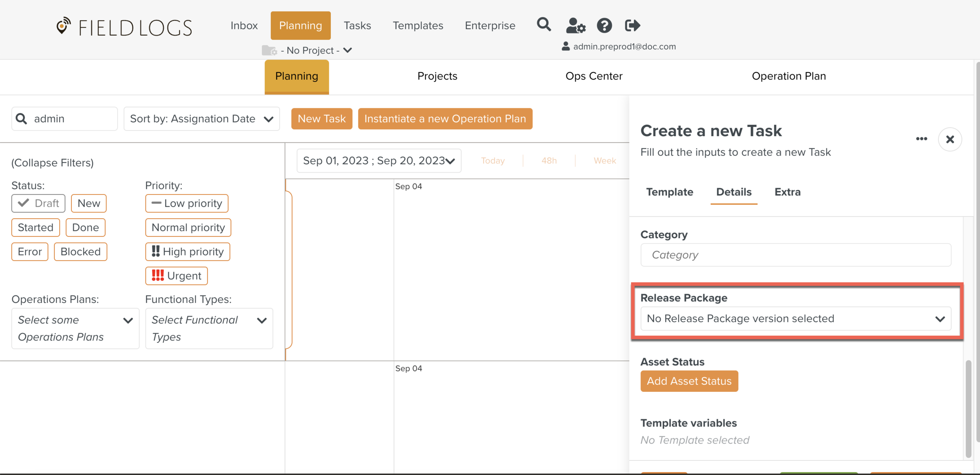Click the Week view link
Image resolution: width=980 pixels, height=475 pixels.
(x=604, y=160)
